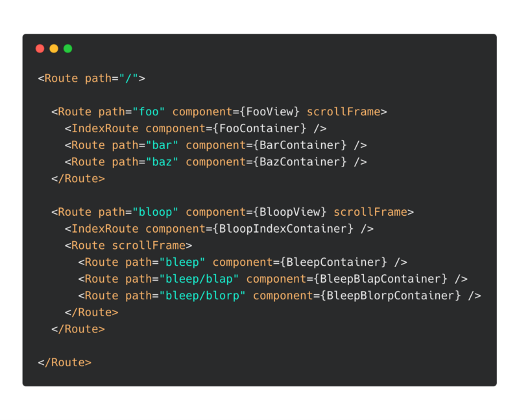The image size is (519, 420).
Task: Click the yellow minimize window dot
Action: (x=54, y=49)
